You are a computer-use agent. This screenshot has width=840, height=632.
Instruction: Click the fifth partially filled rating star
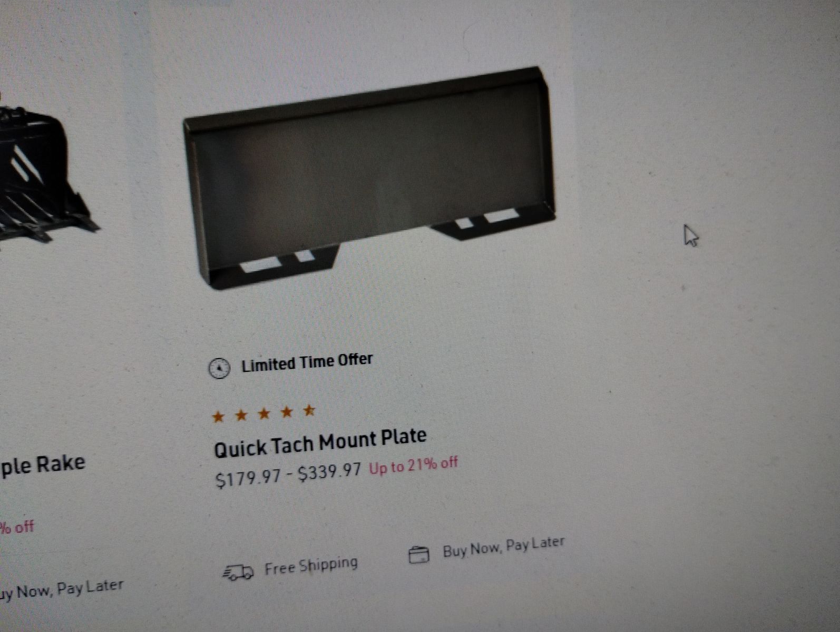(x=309, y=410)
